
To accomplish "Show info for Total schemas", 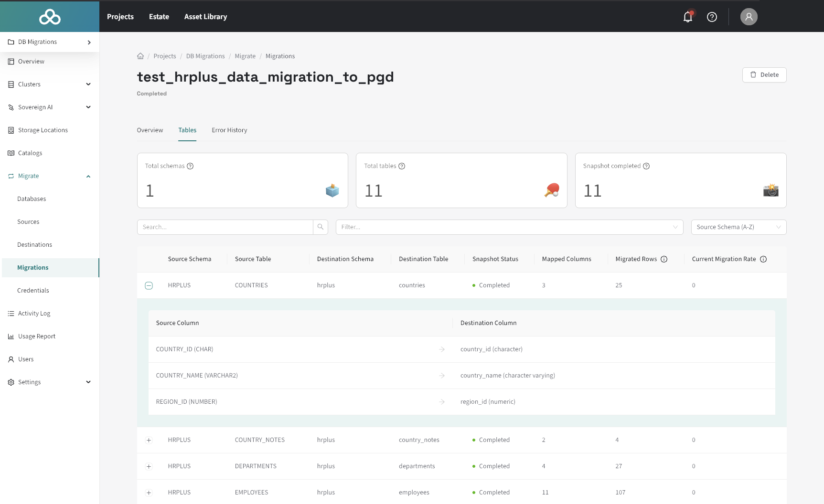I will tap(190, 166).
